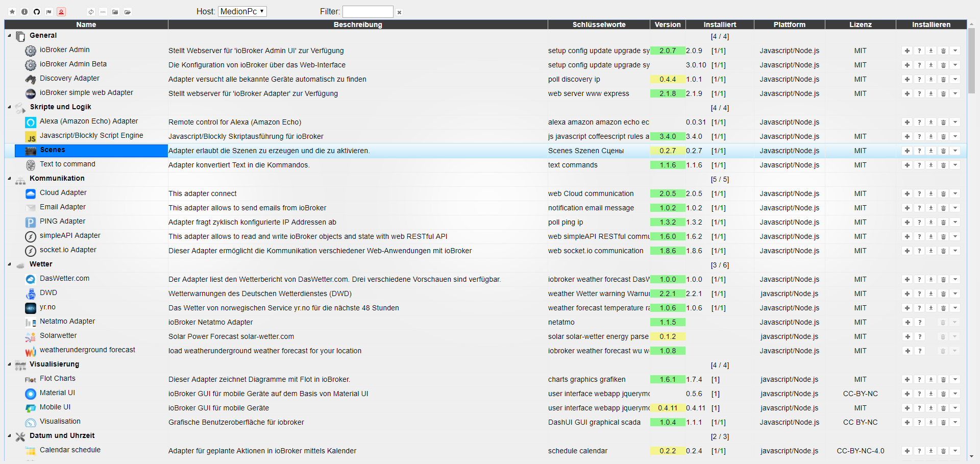Add a Visualisation adapter instance
Screen dimensions: 980x464
[x=907, y=423]
